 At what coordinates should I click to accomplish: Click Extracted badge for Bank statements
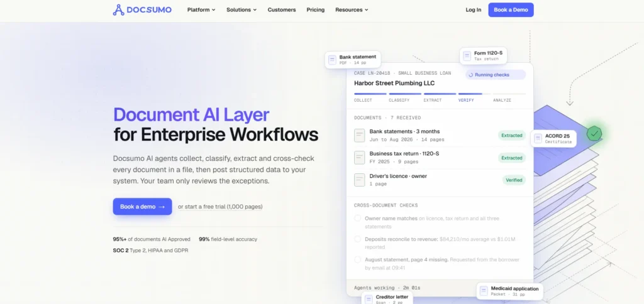(x=512, y=136)
